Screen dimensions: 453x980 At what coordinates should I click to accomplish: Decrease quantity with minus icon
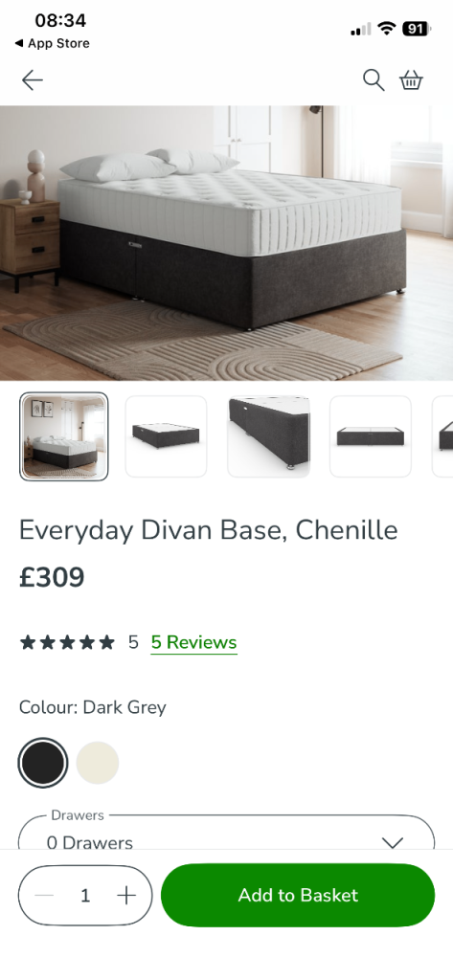click(x=44, y=896)
